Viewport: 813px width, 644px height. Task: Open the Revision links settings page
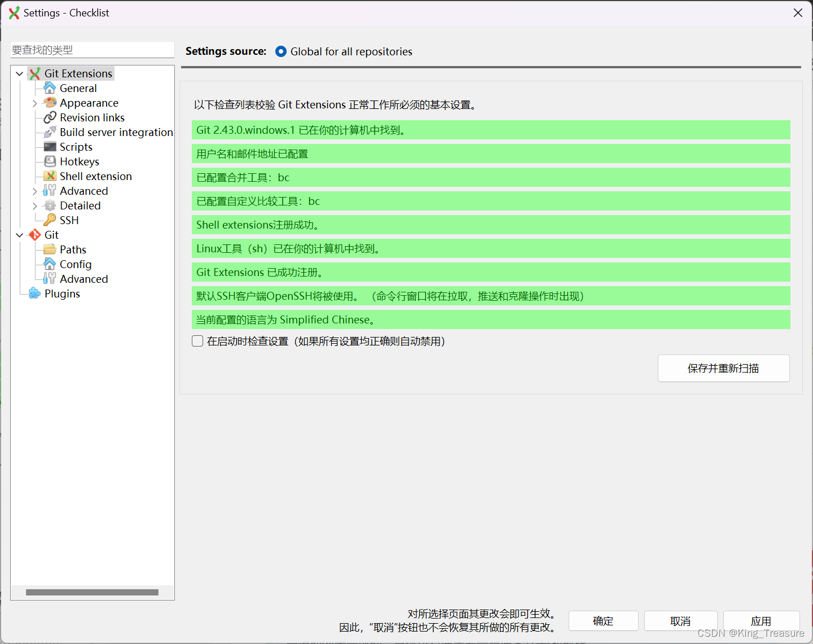[93, 117]
